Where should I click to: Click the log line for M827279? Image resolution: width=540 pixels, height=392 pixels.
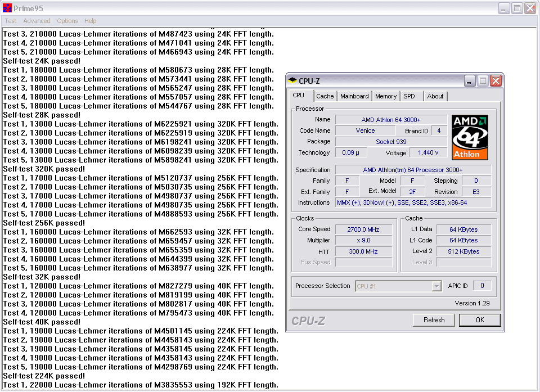pos(138,286)
